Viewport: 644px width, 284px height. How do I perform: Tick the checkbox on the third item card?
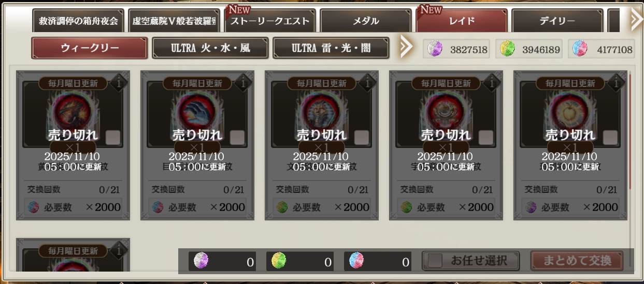362,138
